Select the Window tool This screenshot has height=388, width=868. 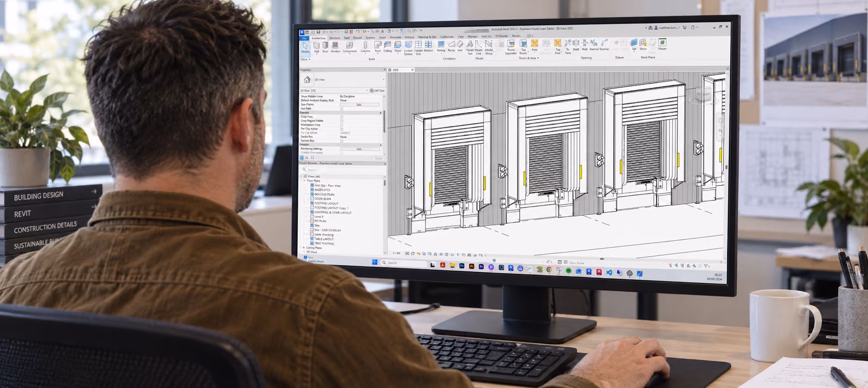(335, 47)
